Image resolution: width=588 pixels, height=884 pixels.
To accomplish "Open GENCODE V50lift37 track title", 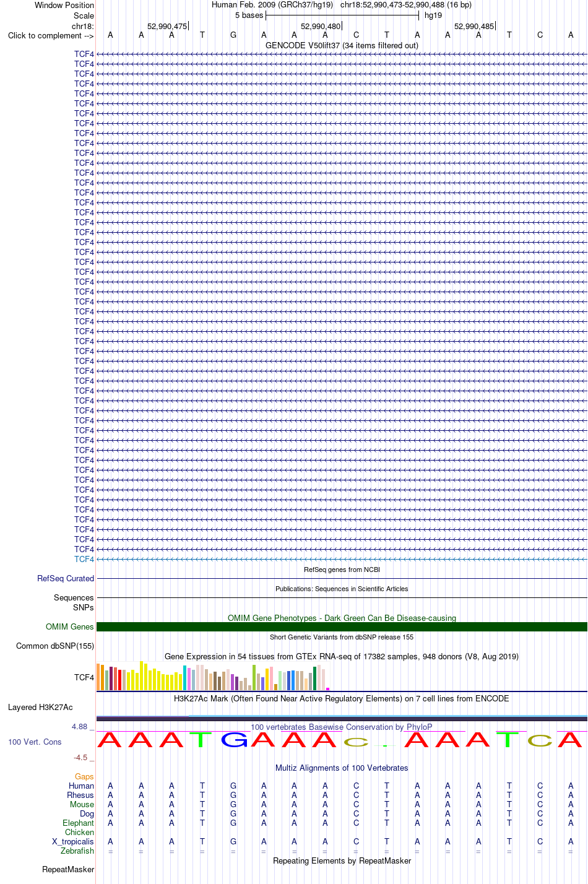I will click(342, 45).
